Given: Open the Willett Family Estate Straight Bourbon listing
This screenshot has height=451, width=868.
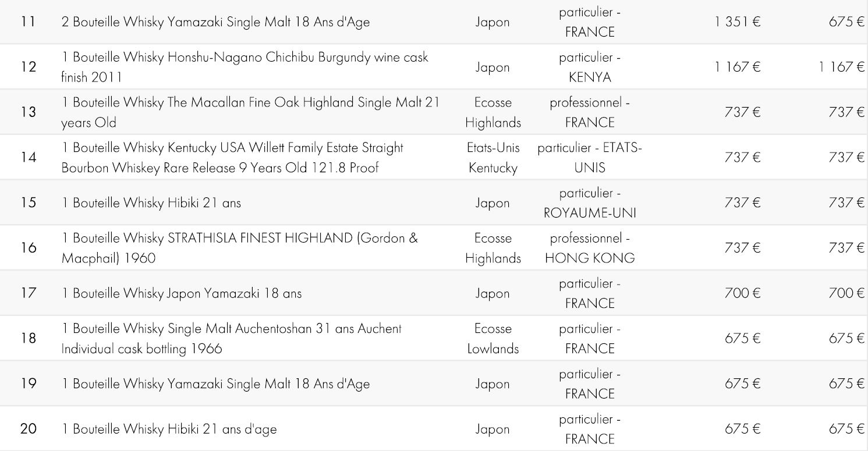Looking at the screenshot, I should [x=232, y=158].
